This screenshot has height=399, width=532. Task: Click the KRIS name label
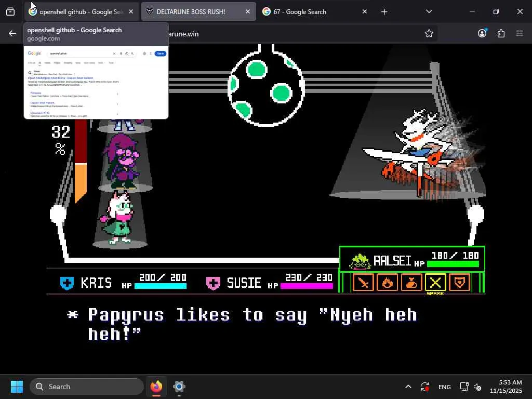pyautogui.click(x=96, y=283)
